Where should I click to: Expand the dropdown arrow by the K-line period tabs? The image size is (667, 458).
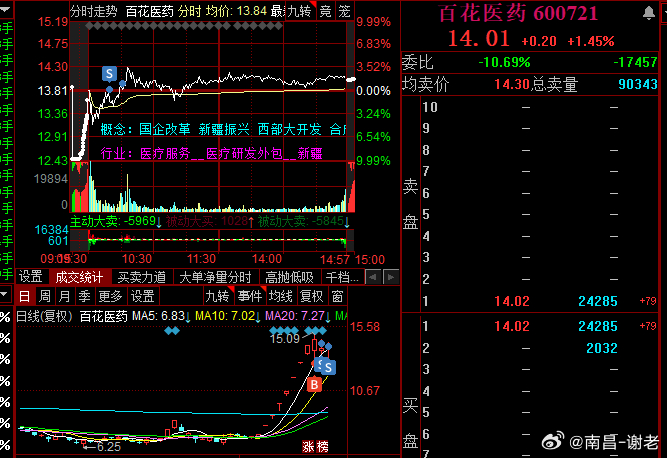[x=4, y=294]
